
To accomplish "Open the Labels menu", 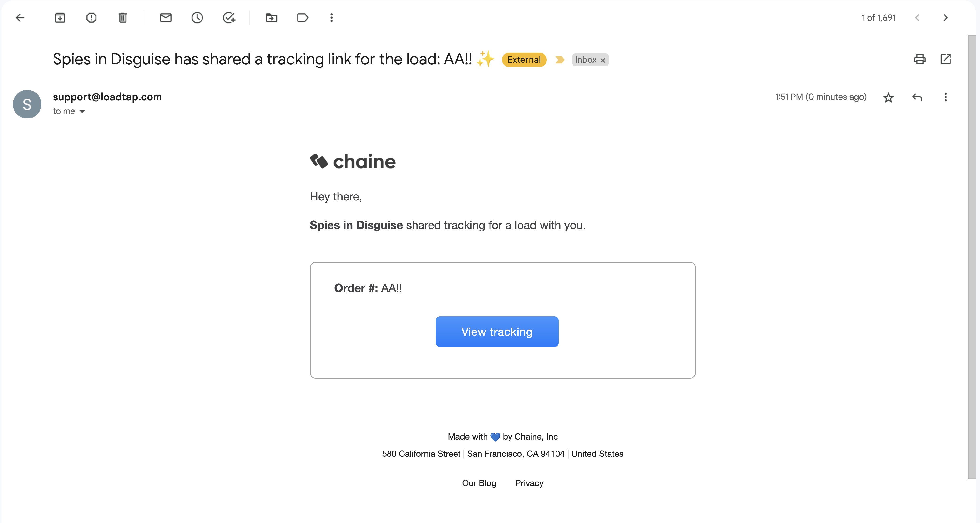I will tap(303, 17).
